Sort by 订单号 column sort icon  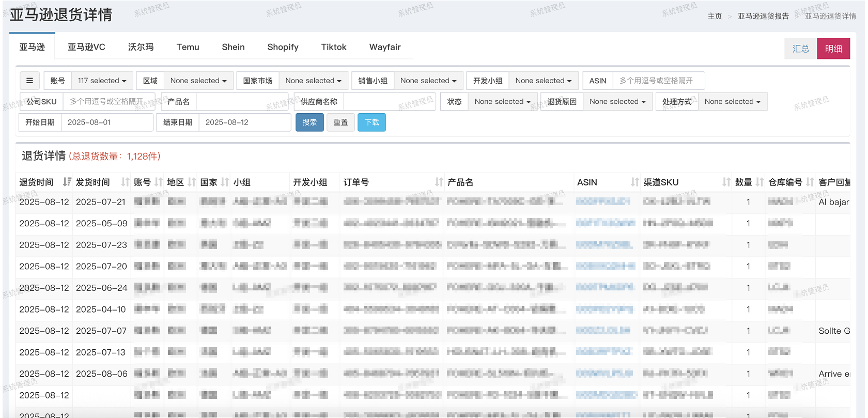coord(439,182)
